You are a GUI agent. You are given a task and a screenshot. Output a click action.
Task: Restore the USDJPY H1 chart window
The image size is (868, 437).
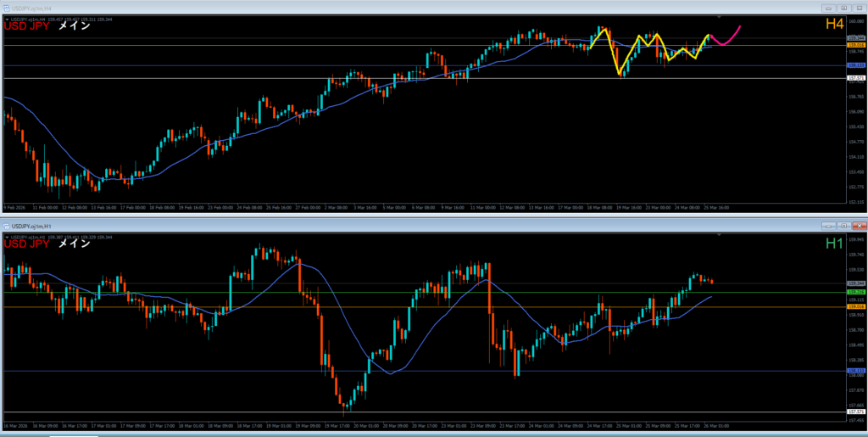[843, 227]
